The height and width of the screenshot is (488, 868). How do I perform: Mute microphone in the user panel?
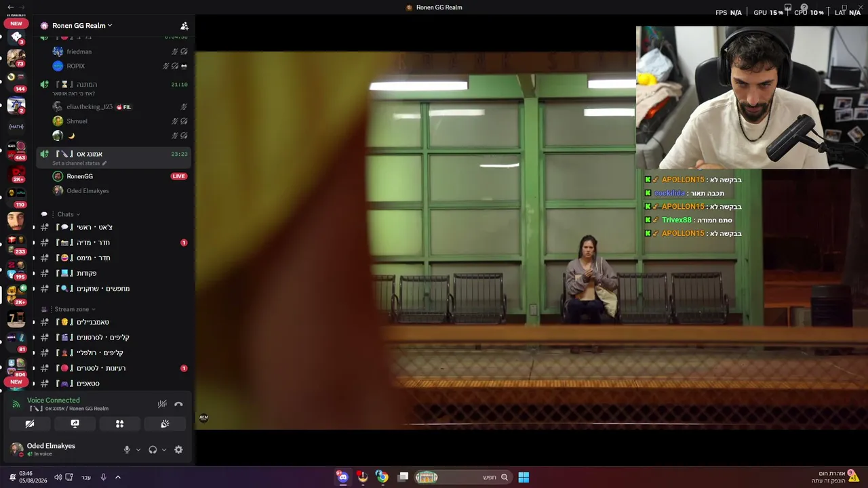click(x=127, y=449)
